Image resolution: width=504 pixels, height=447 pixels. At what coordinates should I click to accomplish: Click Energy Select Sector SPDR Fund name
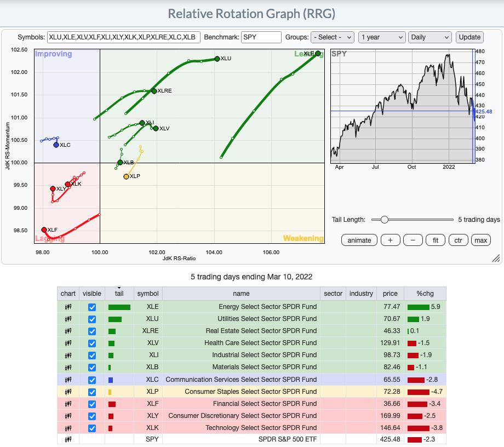(268, 307)
